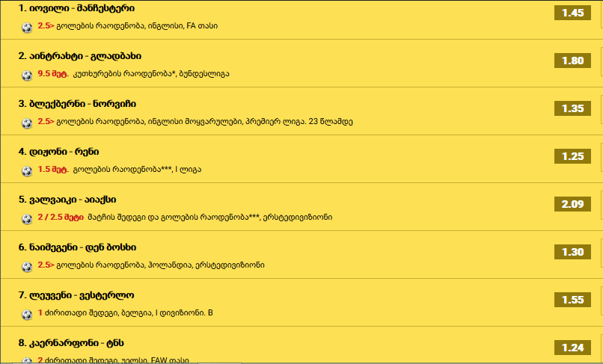
Task: Select the 1.80 odds button
Action: pyautogui.click(x=572, y=61)
